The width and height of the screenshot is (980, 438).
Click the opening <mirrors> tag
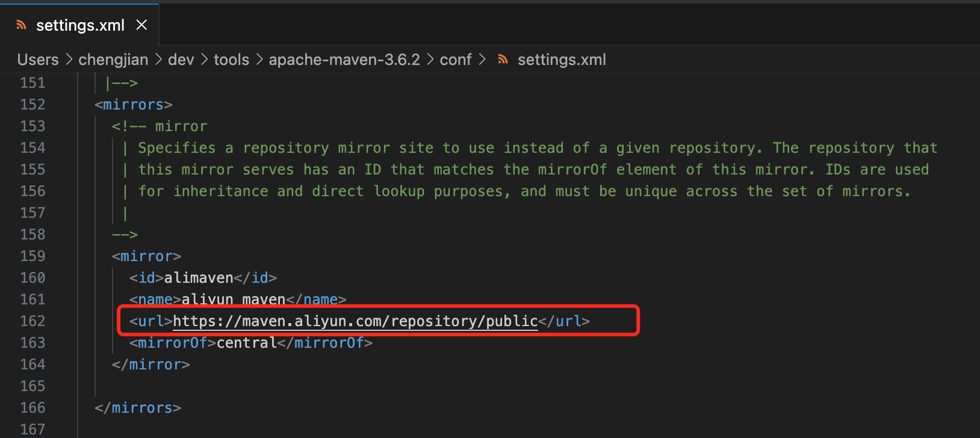(x=134, y=104)
